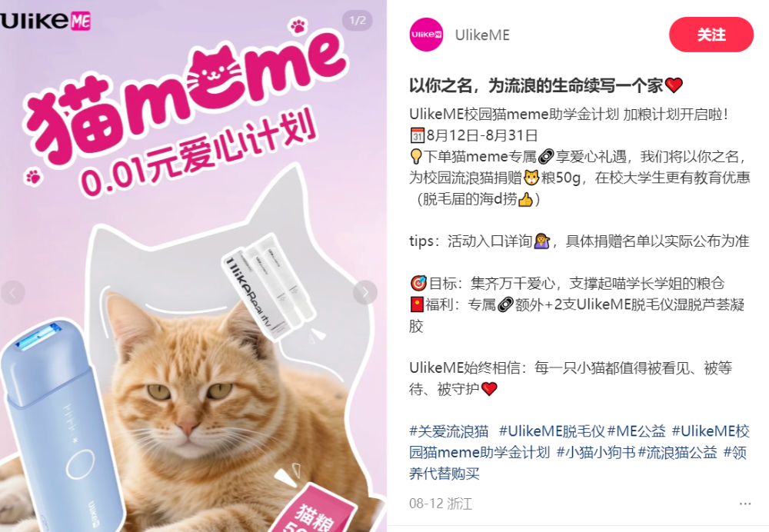Open the #UlikeME脱毛仪 hashtag
This screenshot has height=532, width=769.
click(551, 431)
